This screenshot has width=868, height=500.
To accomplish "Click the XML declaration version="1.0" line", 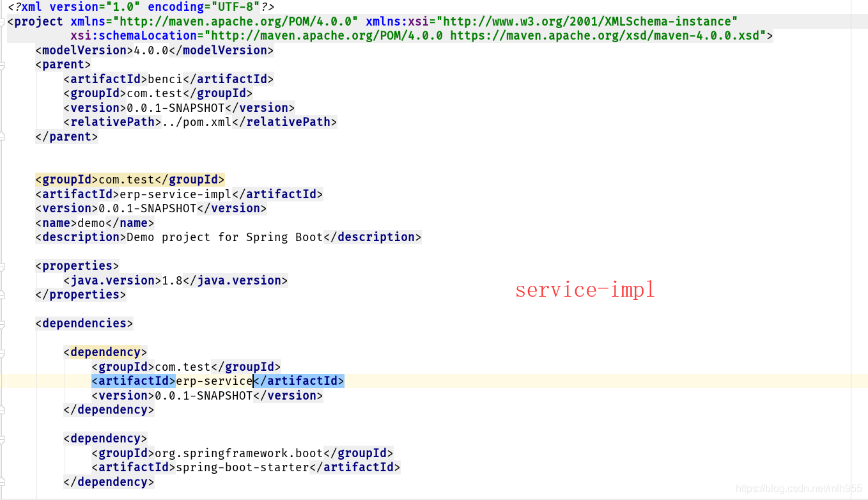I will pos(141,7).
